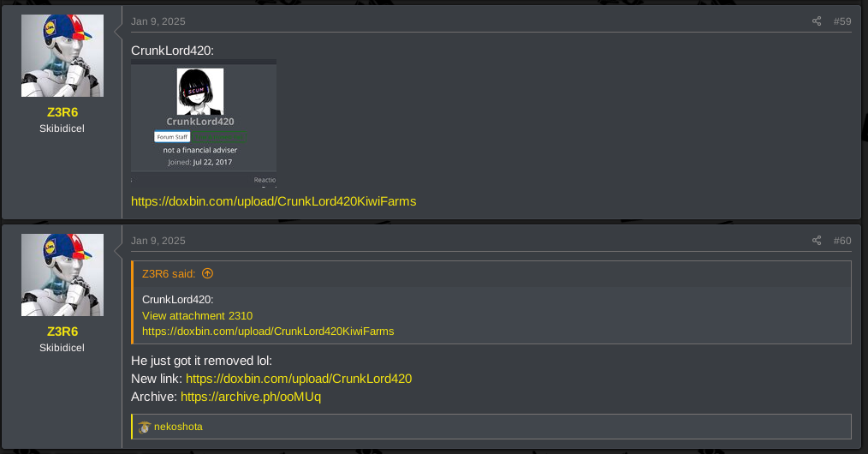The width and height of the screenshot is (868, 454).
Task: Click the share icon on post #60
Action: 817,241
